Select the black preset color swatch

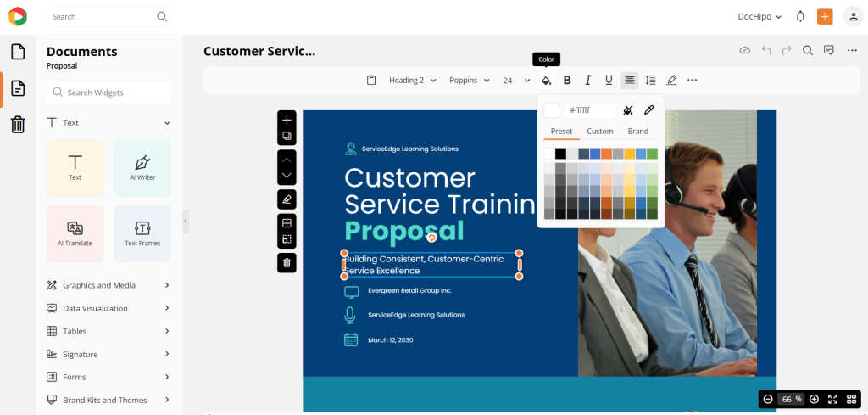(561, 154)
